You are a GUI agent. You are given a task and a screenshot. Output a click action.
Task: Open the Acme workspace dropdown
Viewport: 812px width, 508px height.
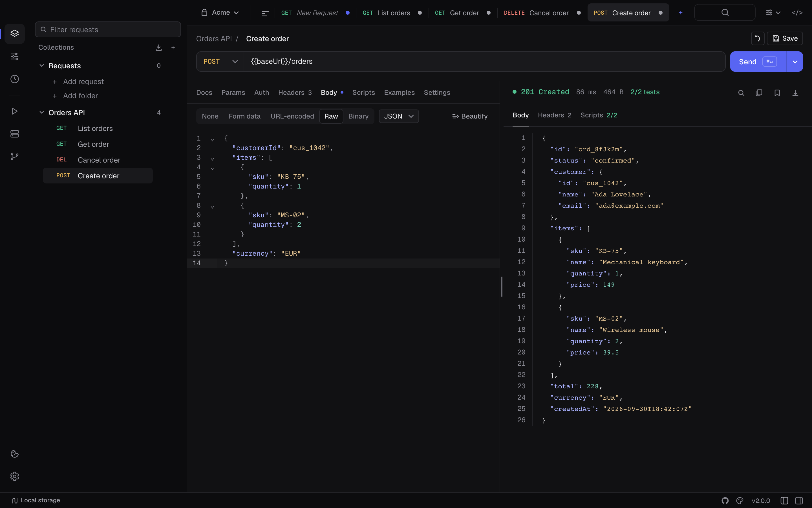[x=220, y=12]
